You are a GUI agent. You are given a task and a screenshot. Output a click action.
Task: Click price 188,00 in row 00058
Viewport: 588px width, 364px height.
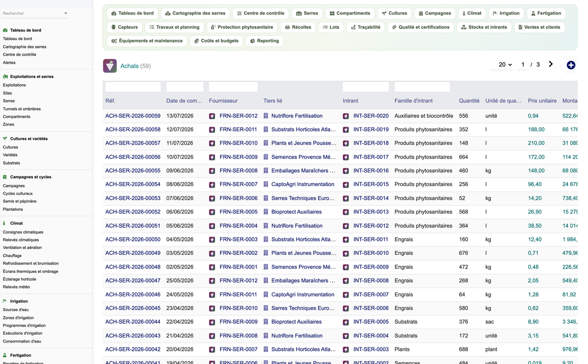(536, 130)
